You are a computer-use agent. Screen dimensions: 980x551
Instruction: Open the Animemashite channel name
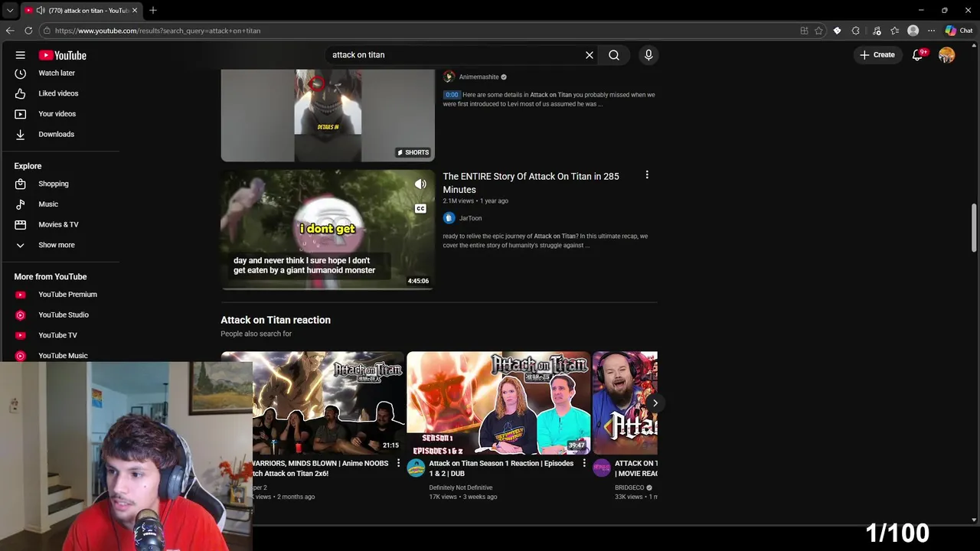479,77
